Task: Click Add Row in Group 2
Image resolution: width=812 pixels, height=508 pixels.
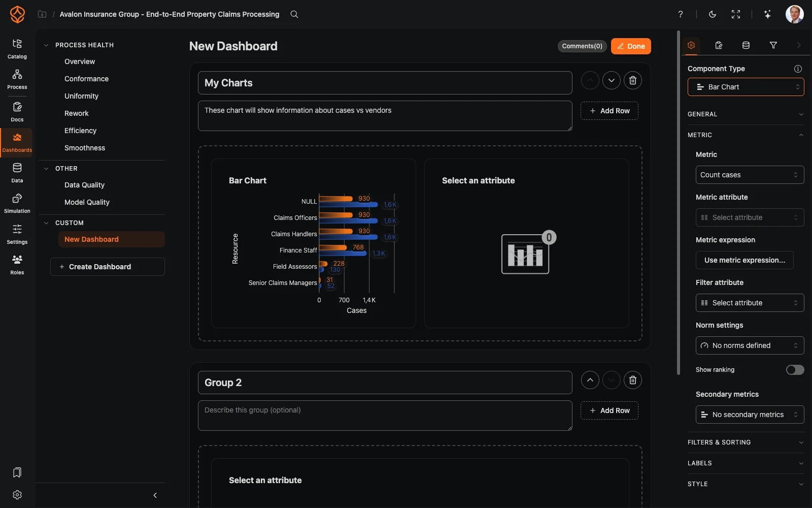Action: tap(610, 410)
